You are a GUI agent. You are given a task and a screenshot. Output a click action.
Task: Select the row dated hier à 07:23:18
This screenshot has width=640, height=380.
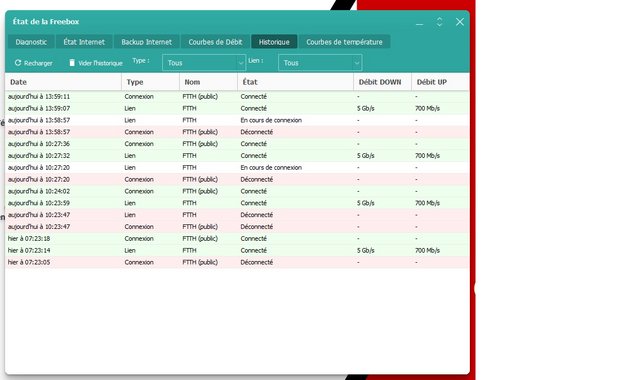point(237,239)
